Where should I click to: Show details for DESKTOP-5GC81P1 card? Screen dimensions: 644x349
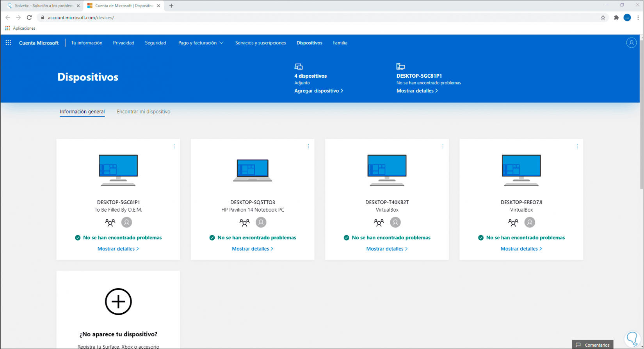(x=118, y=249)
